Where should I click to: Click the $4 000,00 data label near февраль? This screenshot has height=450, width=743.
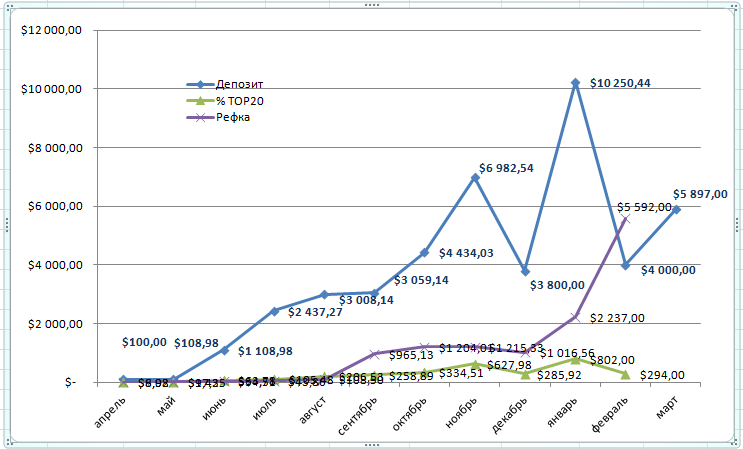[668, 270]
